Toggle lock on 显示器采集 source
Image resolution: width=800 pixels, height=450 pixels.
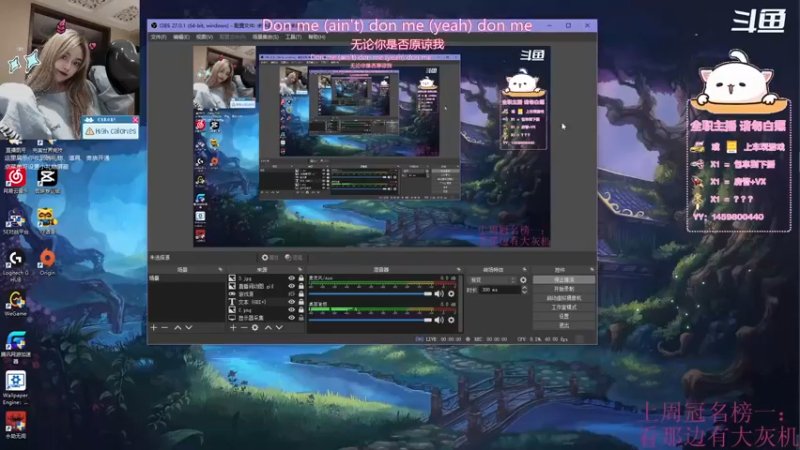click(x=301, y=318)
